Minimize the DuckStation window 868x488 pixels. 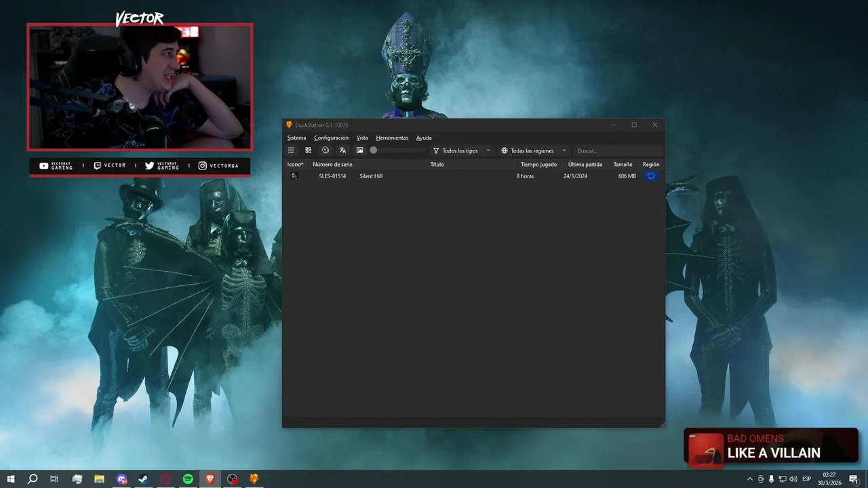[614, 125]
